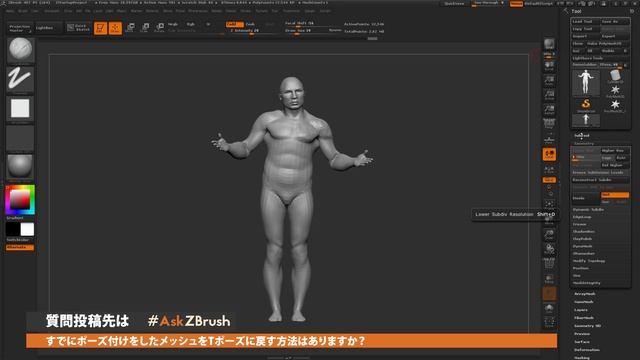Select the SimpleBrush tool thumbnail
640x360 pixels.
pos(586,105)
